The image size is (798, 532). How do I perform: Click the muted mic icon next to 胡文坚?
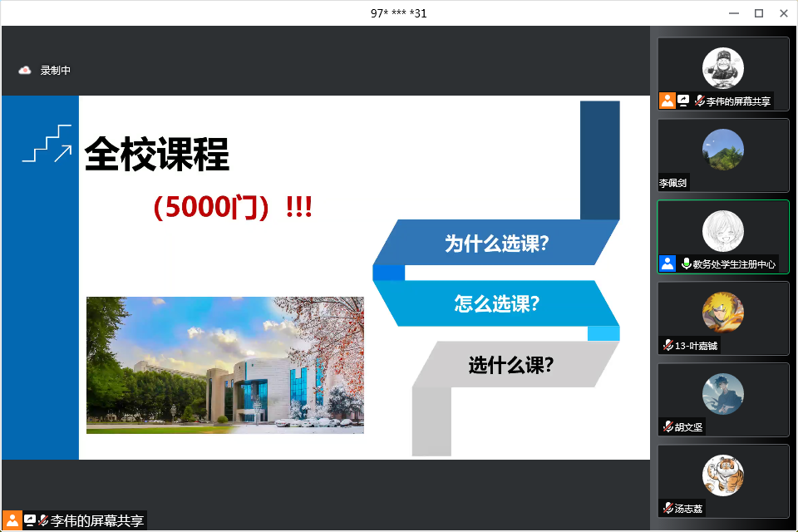click(667, 426)
